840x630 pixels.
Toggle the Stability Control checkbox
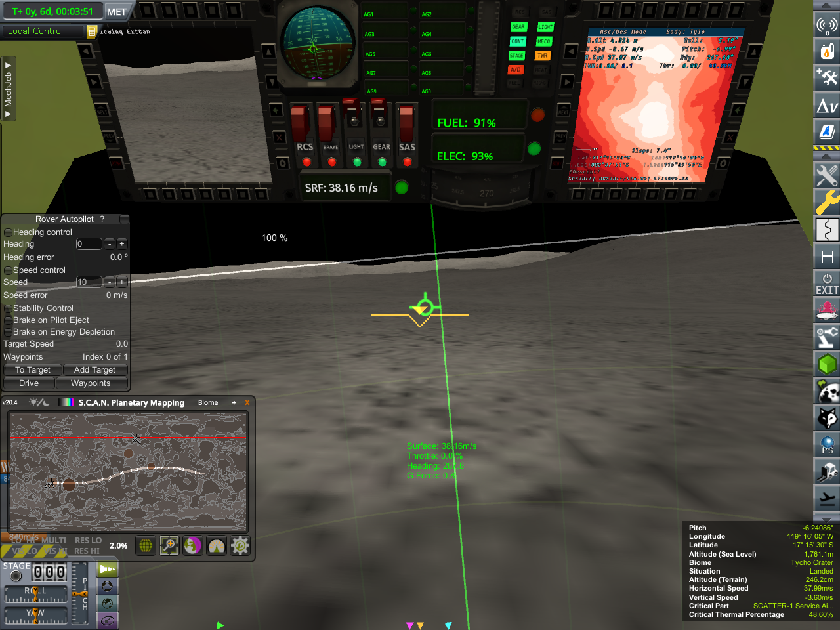[x=8, y=308]
